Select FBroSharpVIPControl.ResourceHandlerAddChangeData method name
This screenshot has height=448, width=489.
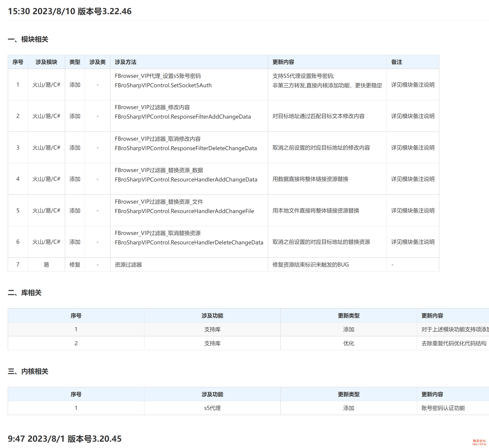186,180
